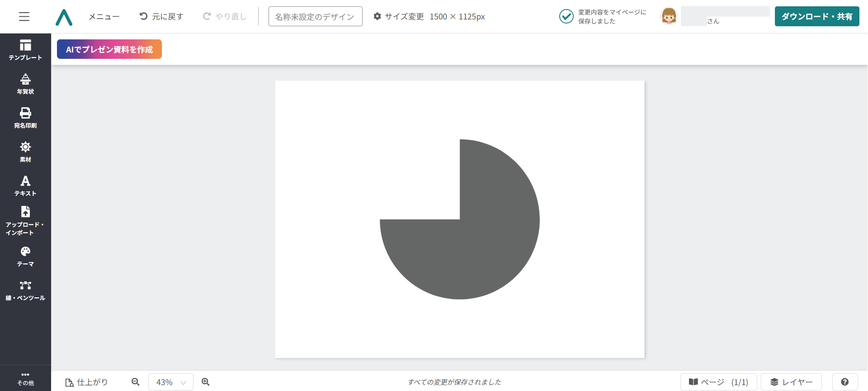Open the テンプレート panel
The image size is (868, 391).
pyautogui.click(x=25, y=50)
